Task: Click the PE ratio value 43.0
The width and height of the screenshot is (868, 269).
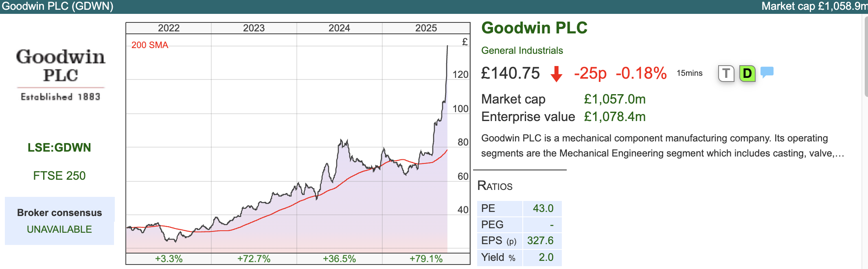Action: pyautogui.click(x=543, y=209)
